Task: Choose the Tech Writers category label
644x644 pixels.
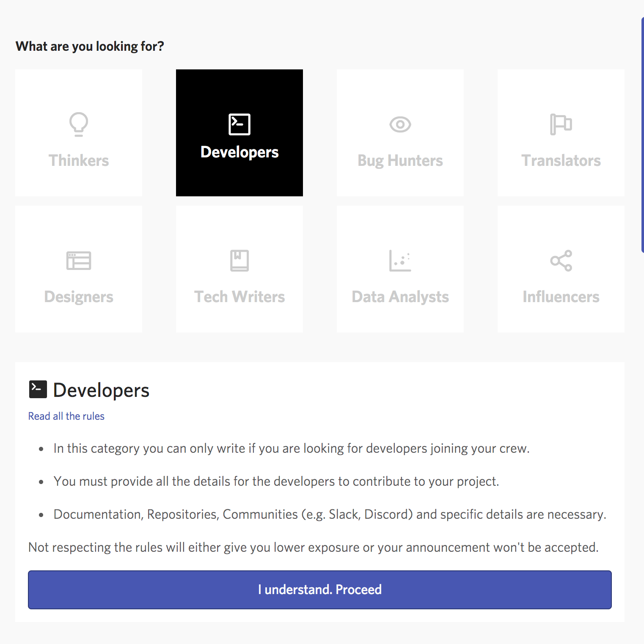Action: click(x=239, y=297)
